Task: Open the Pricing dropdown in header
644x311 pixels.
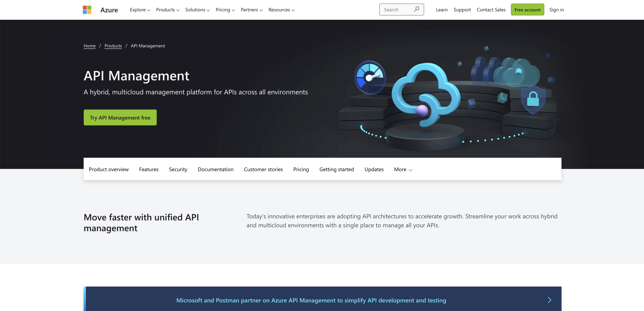Action: point(225,10)
